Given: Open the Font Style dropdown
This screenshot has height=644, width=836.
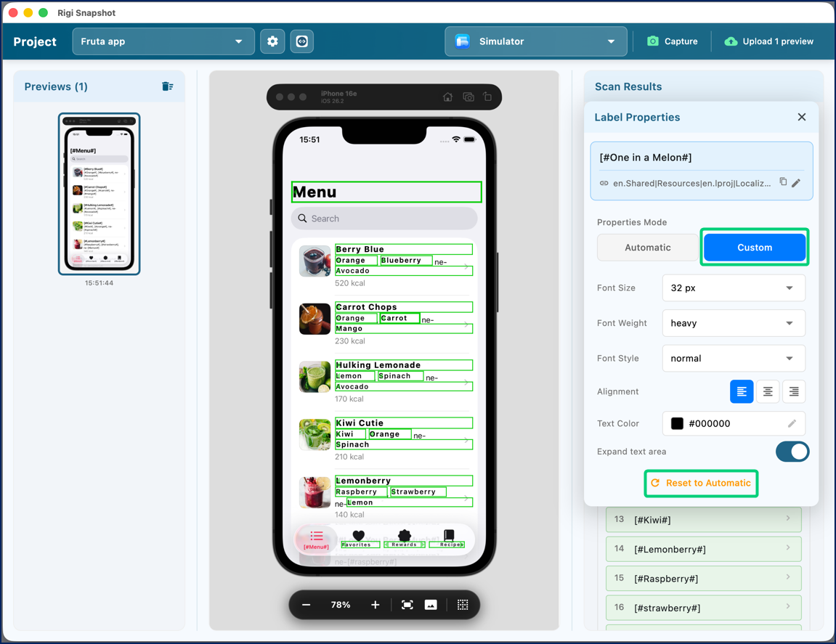Looking at the screenshot, I should [734, 358].
